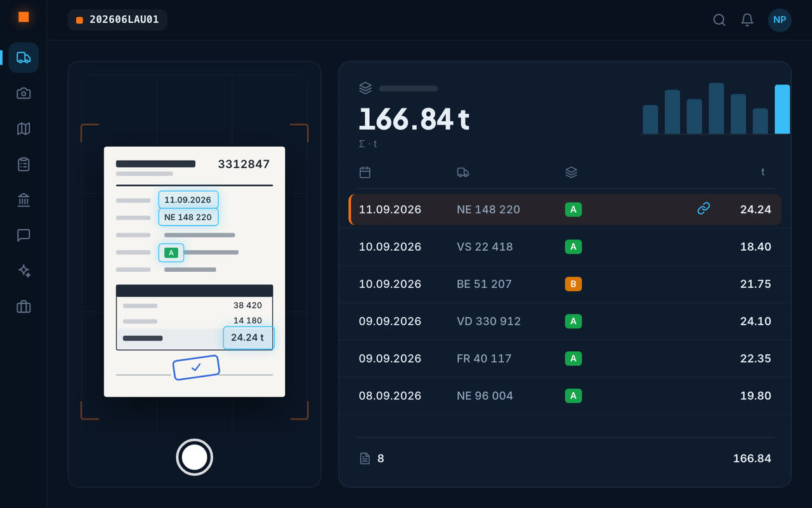Click the blue checkmark stamp on ticket
812x508 pixels.
click(x=196, y=368)
